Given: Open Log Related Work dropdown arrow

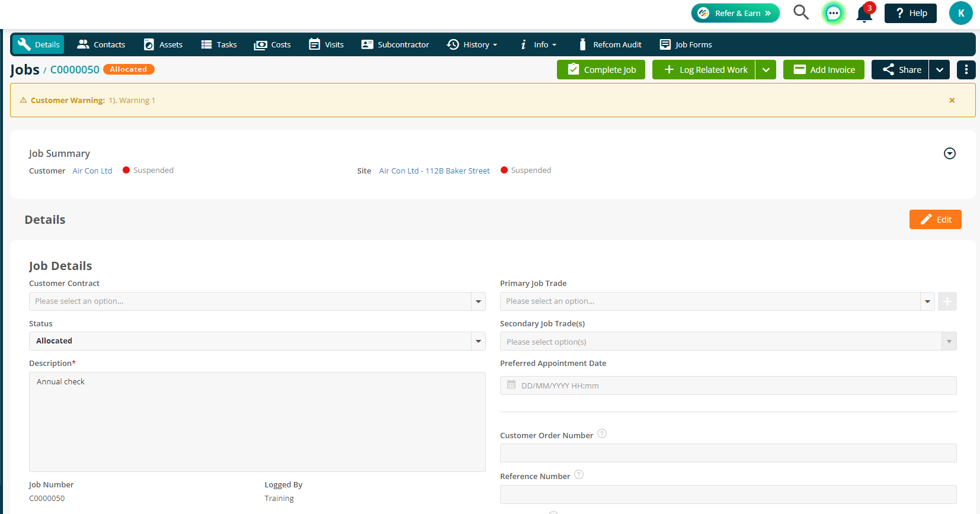Looking at the screenshot, I should [766, 69].
